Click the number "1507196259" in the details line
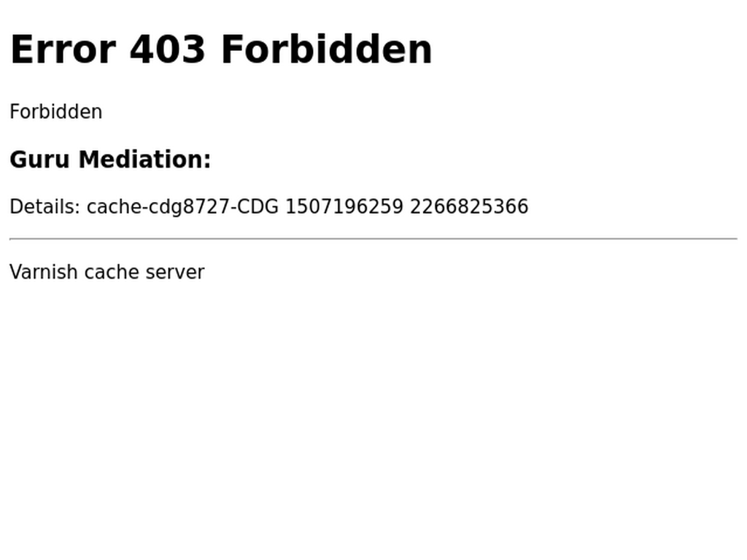Viewport: 747px width, 560px height. point(344,206)
